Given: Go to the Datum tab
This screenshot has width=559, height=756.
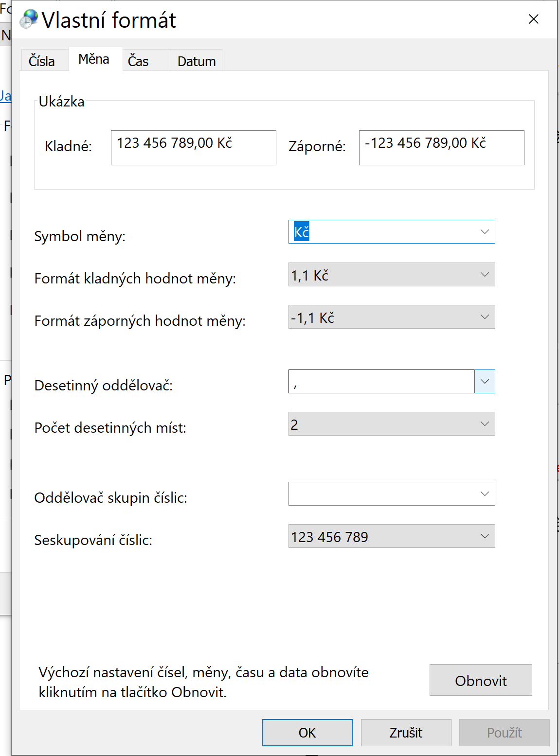Looking at the screenshot, I should point(197,61).
